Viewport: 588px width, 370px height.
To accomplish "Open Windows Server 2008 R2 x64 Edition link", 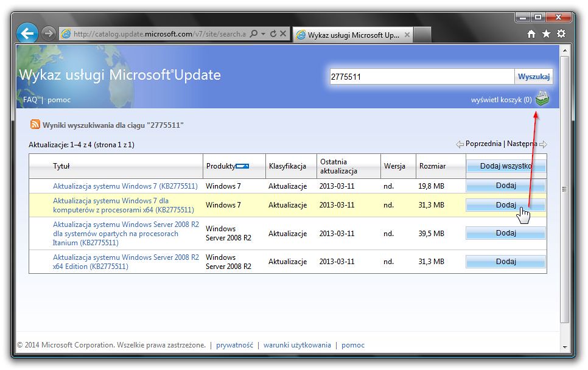I will 125,262.
